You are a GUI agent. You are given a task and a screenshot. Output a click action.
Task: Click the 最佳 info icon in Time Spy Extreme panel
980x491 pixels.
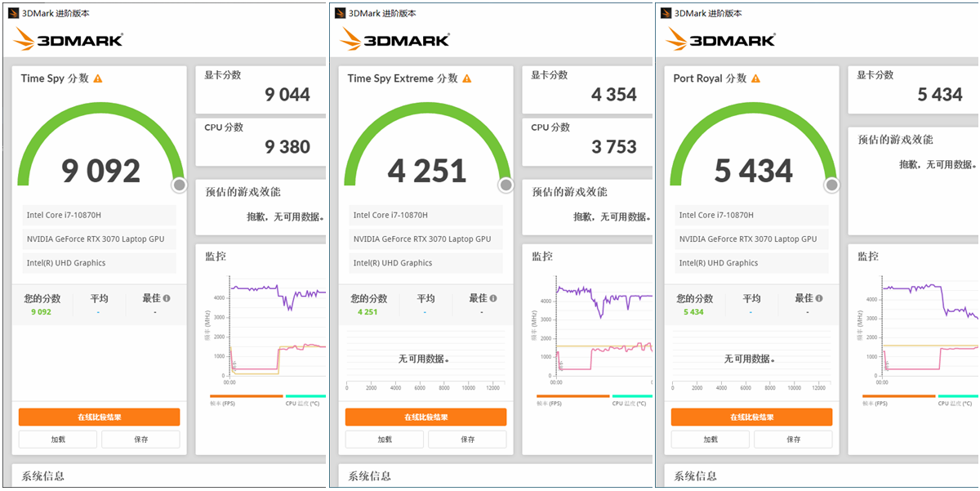click(493, 299)
